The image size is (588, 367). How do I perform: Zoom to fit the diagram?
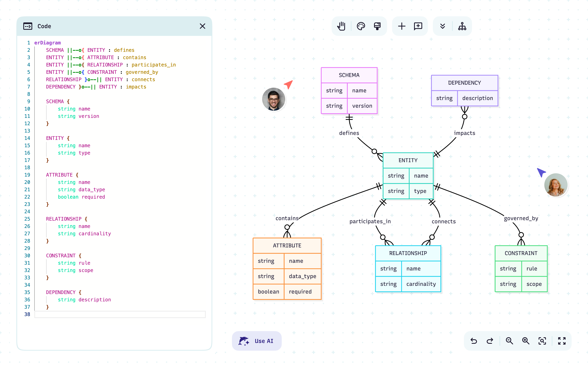coord(542,341)
